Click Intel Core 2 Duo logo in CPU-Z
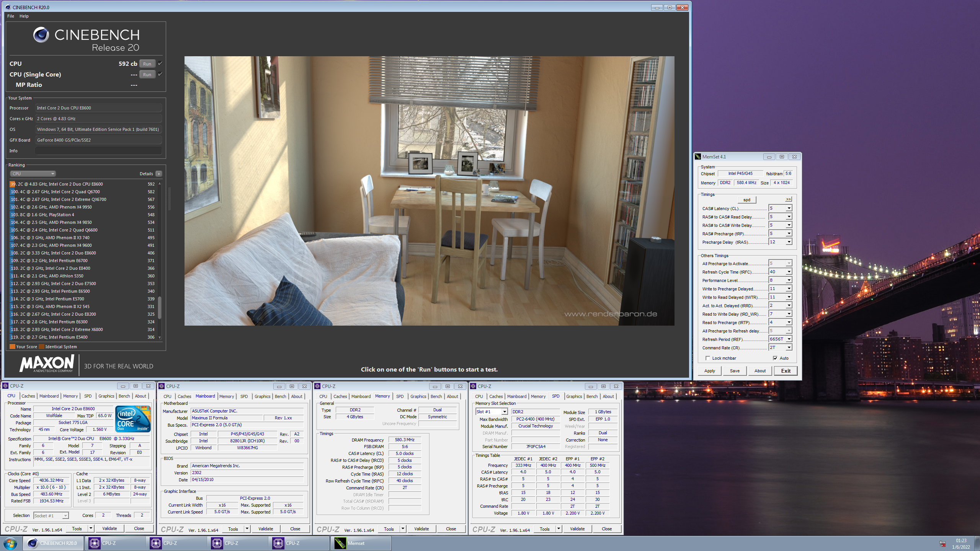This screenshot has width=980, height=551. point(133,419)
